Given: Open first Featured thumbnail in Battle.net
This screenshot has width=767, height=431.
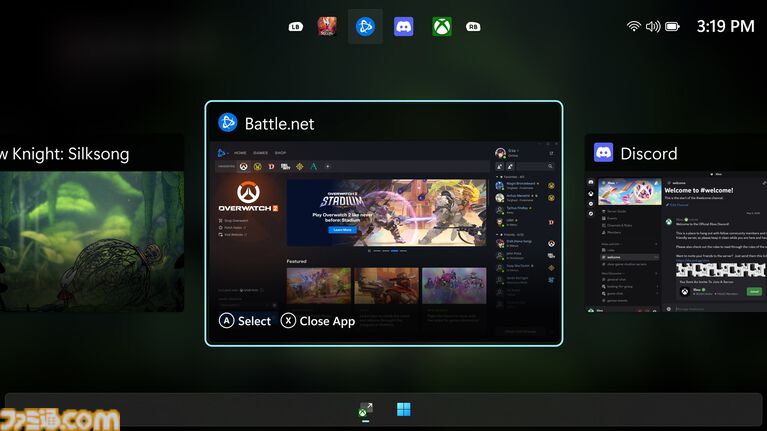Looking at the screenshot, I should (318, 286).
